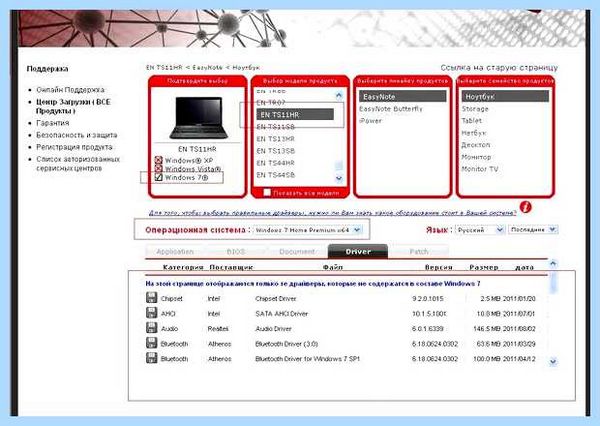Click the Audio Driver file name
Image resolution: width=600 pixels, height=426 pixels.
pos(273,329)
